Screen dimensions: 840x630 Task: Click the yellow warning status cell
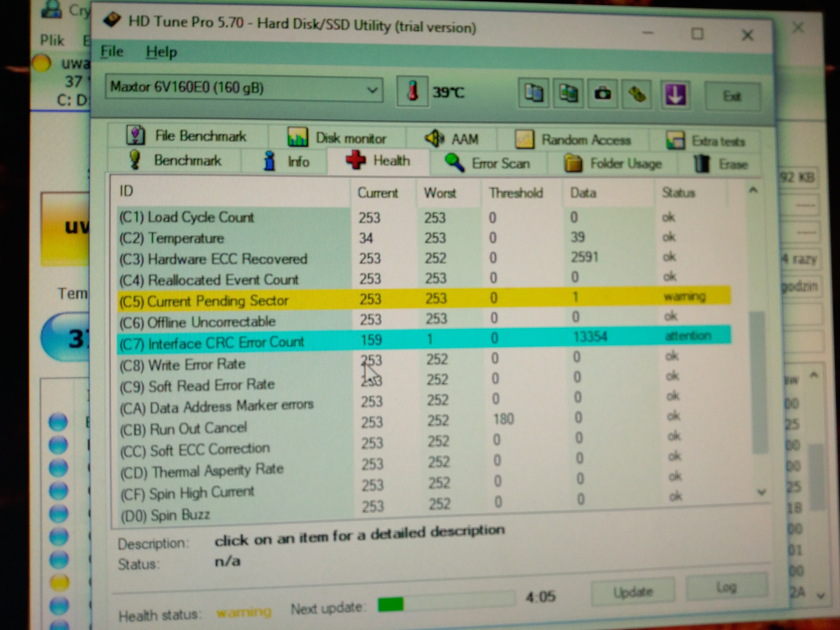coord(684,297)
